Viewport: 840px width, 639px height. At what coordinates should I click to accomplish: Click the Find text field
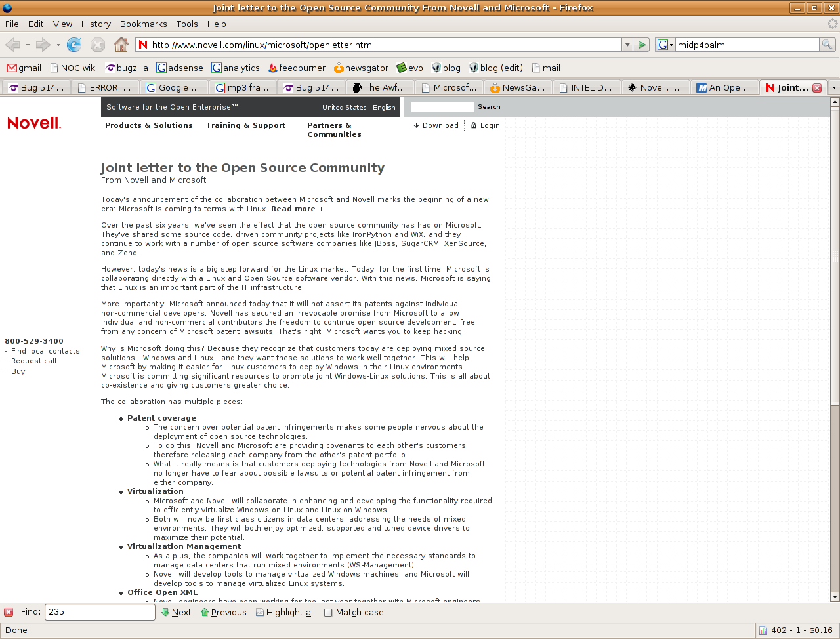coord(100,612)
